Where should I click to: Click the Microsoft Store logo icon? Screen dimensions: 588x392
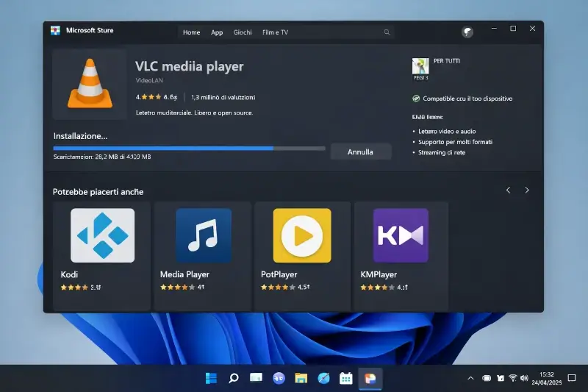[56, 30]
